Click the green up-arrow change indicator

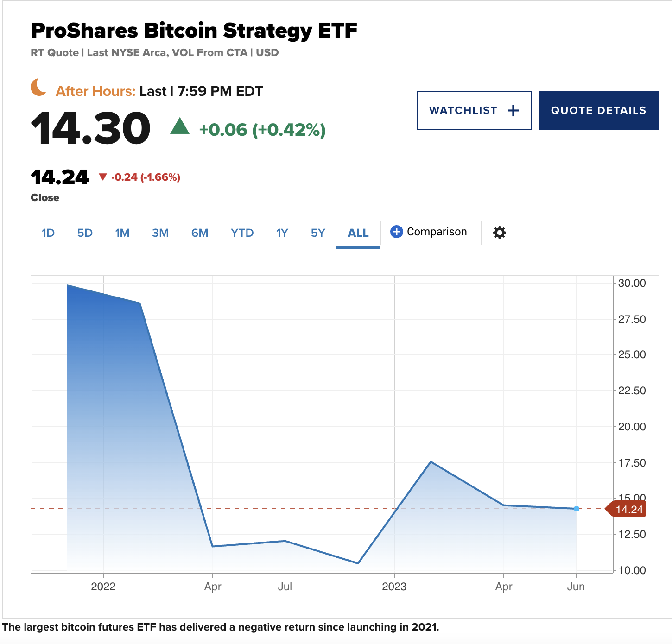(x=180, y=126)
